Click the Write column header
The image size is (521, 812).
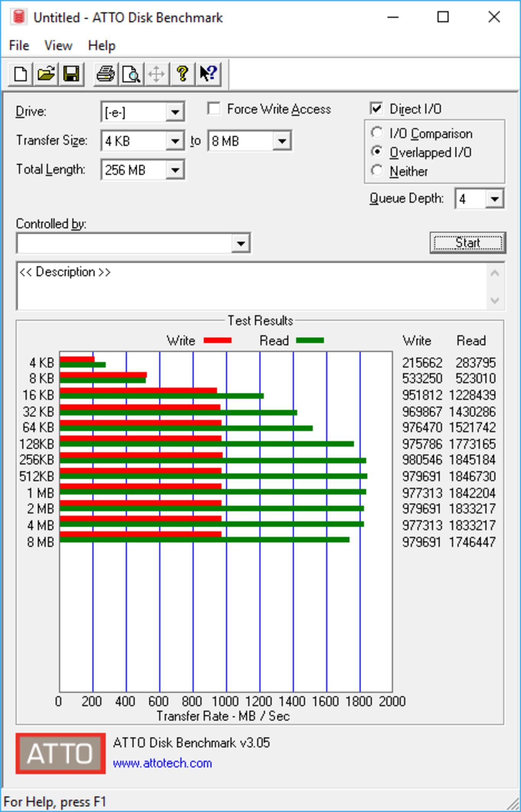[417, 340]
